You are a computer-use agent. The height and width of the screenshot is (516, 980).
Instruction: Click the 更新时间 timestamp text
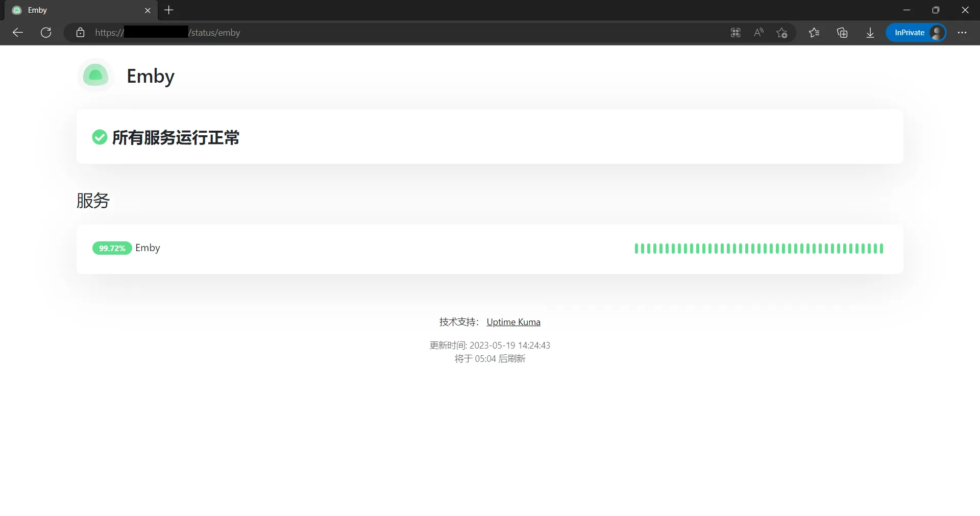pos(490,346)
